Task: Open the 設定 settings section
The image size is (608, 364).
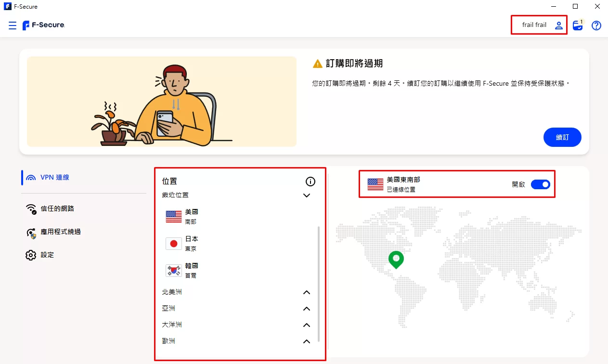Action: pyautogui.click(x=47, y=255)
